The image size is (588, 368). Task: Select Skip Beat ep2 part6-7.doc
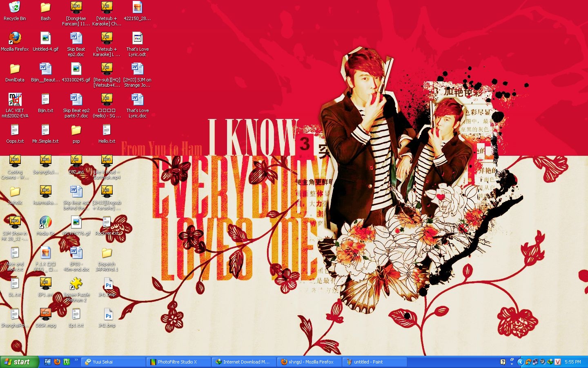[76, 105]
